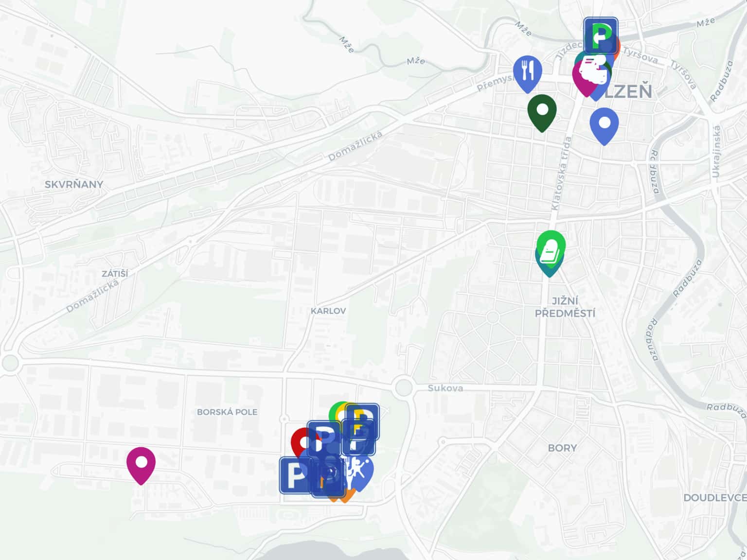Click the Borská Pole label

pos(227,412)
